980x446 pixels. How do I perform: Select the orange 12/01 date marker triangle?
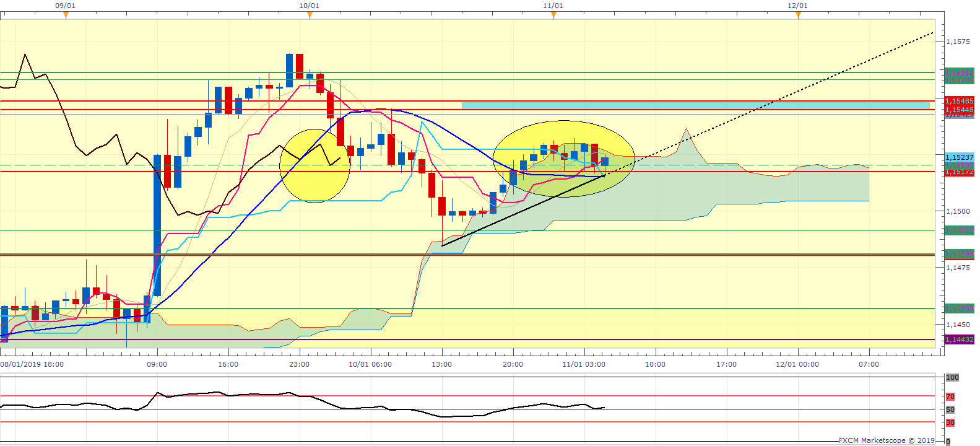click(x=798, y=15)
